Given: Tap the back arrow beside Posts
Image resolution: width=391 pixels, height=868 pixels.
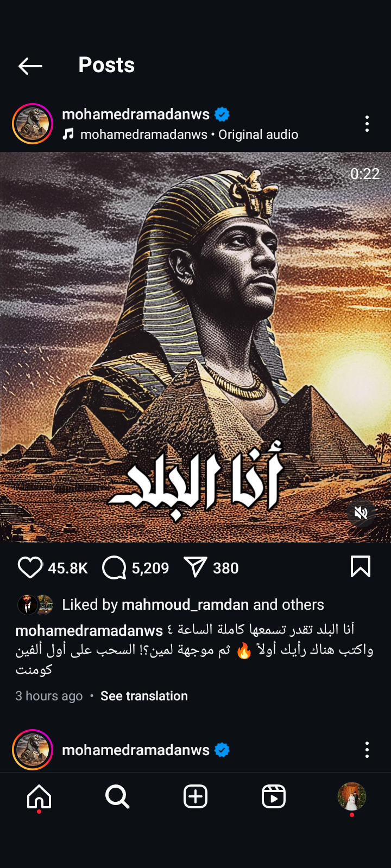Looking at the screenshot, I should point(30,66).
